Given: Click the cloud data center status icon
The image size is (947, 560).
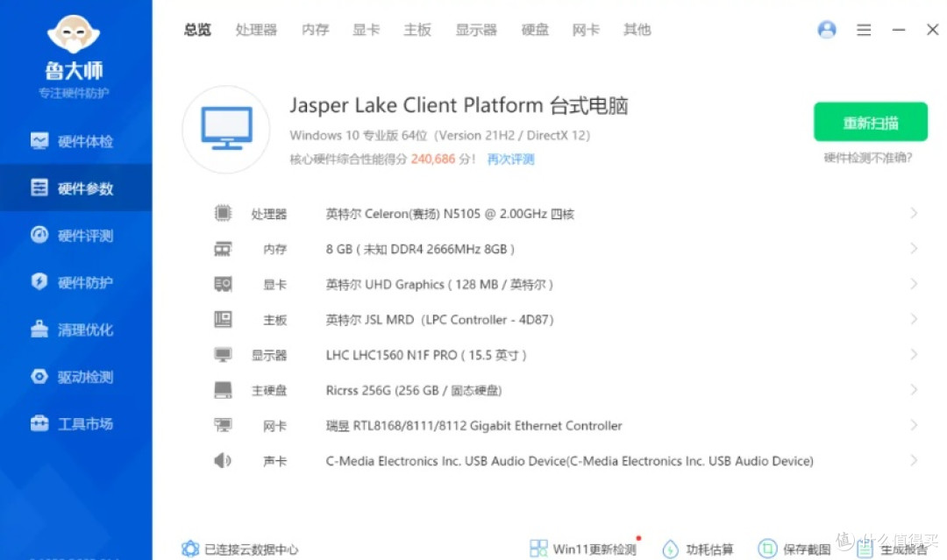Looking at the screenshot, I should [189, 549].
